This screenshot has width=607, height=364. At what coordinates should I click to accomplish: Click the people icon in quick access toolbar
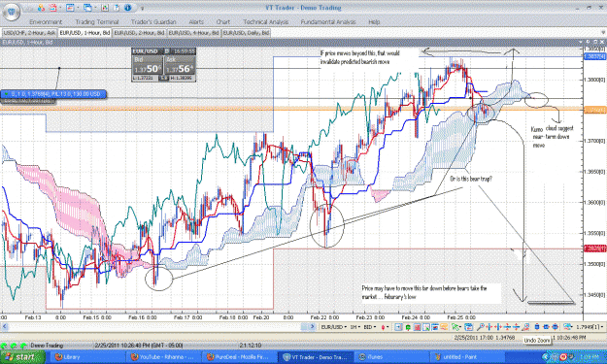pos(41,8)
